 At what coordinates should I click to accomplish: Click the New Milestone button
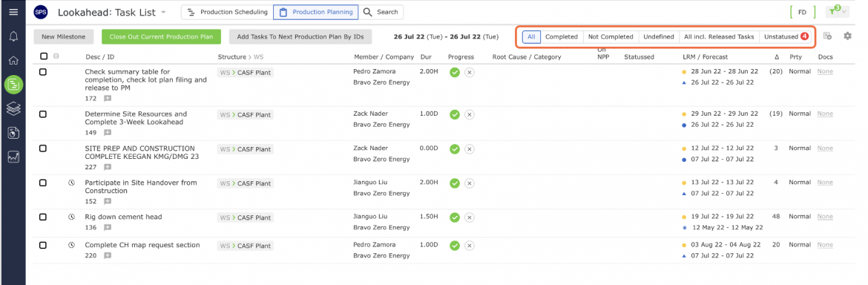pyautogui.click(x=64, y=36)
